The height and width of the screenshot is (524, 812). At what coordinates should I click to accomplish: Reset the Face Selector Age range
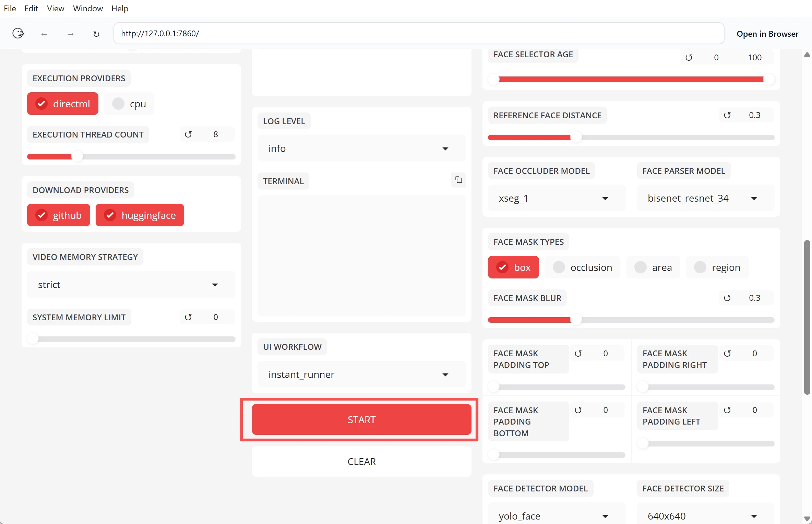tap(689, 58)
